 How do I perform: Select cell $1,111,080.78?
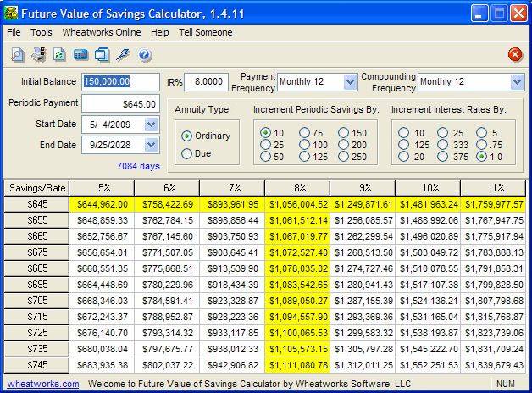(297, 365)
